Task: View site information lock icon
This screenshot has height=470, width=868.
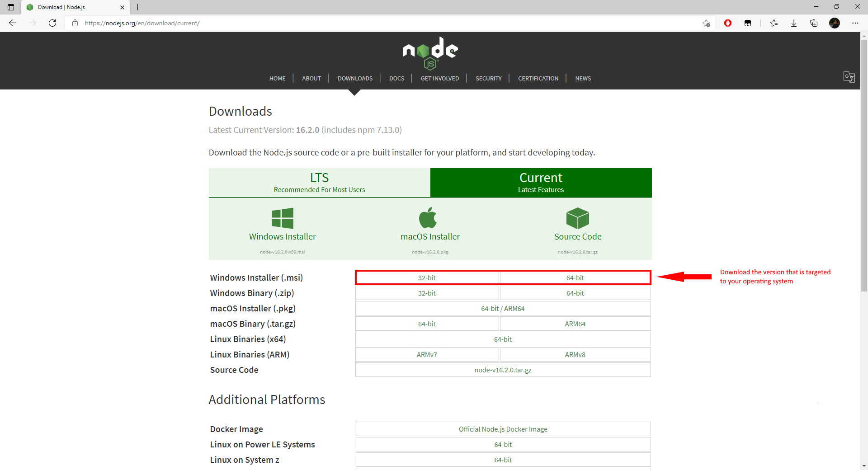Action: point(75,23)
